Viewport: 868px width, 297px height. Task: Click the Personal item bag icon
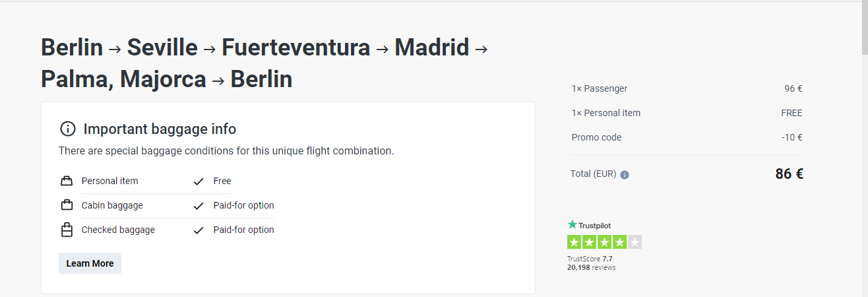pos(66,181)
